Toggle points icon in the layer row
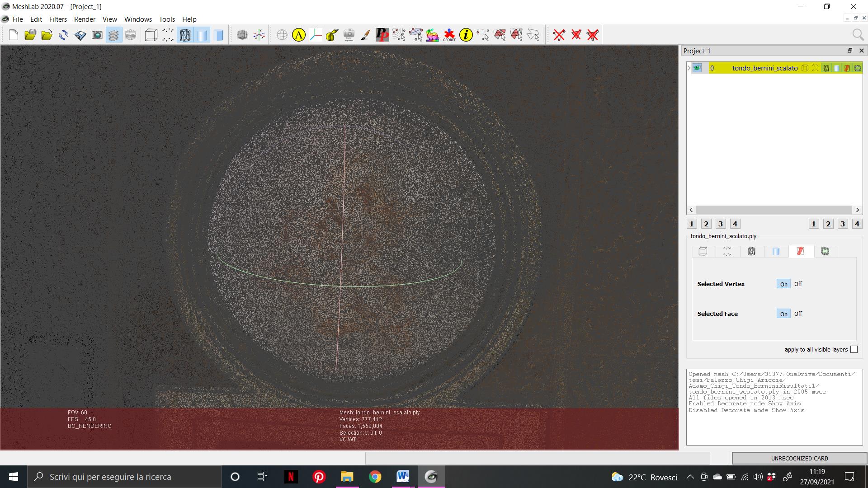This screenshot has height=488, width=868. 816,68
